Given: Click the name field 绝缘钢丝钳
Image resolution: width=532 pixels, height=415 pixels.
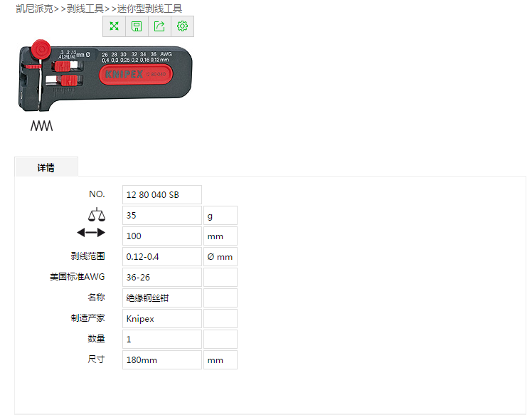Looking at the screenshot, I should (162, 298).
